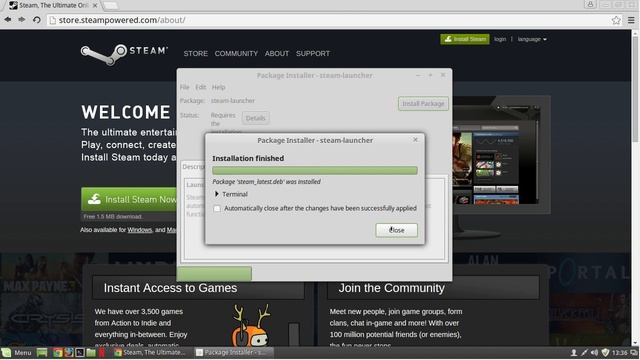Open the Chrome hamburger menu
The height and width of the screenshot is (360, 640).
pyautogui.click(x=631, y=20)
